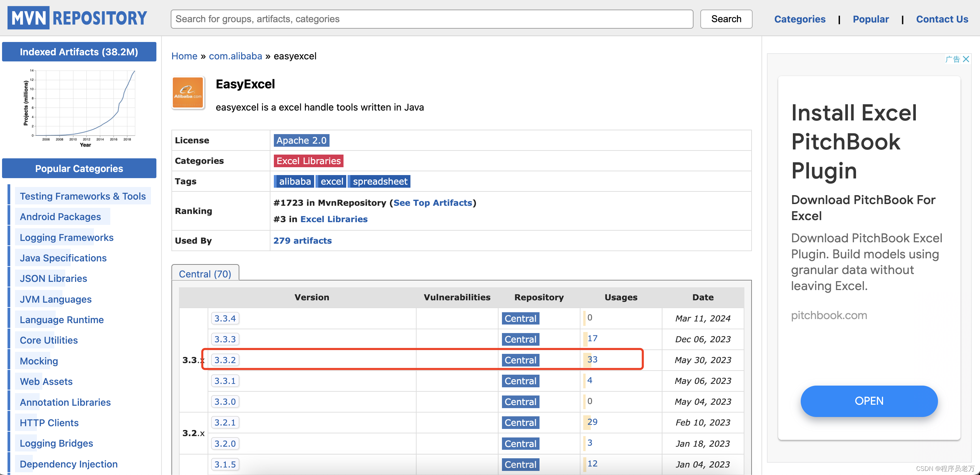Click OPEN on the PitchBook ad
This screenshot has height=475, width=980.
tap(869, 401)
